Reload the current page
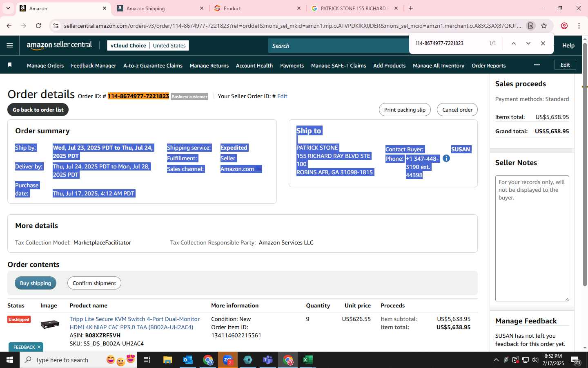The image size is (588, 368). pyautogui.click(x=38, y=26)
